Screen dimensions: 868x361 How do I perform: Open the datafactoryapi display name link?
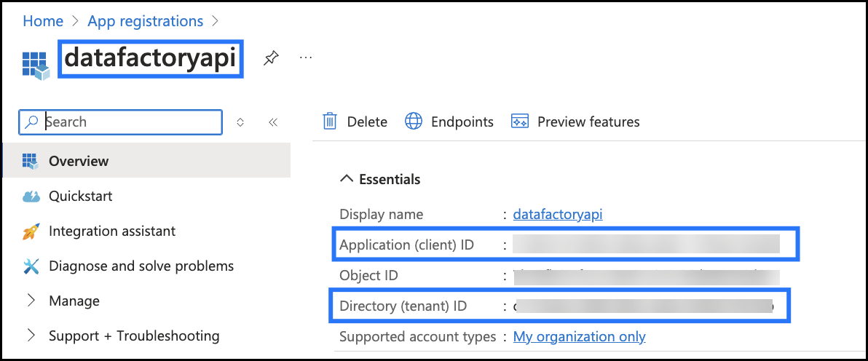tap(558, 214)
